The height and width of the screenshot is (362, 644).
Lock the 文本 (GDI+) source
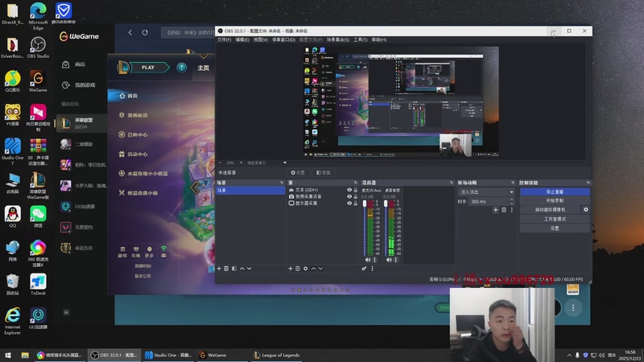tap(356, 190)
